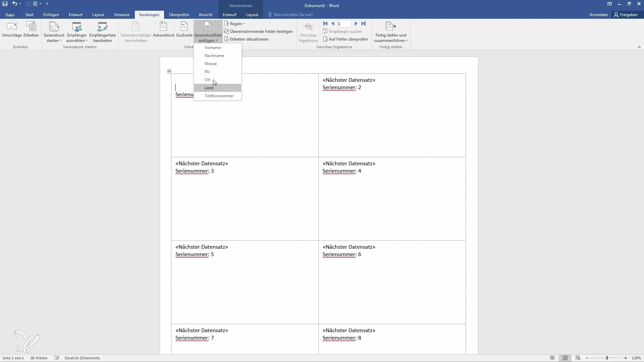This screenshot has width=644, height=362.
Task: Click «Nächster Datensatz» in label 2
Action: 349,80
